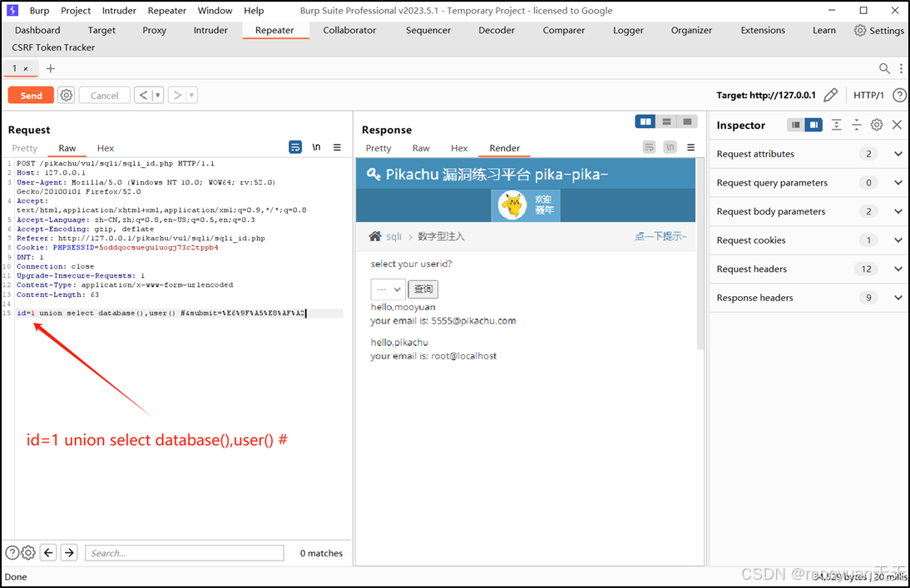The image size is (910, 588).
Task: Click the 查询 query button
Action: pyautogui.click(x=423, y=289)
